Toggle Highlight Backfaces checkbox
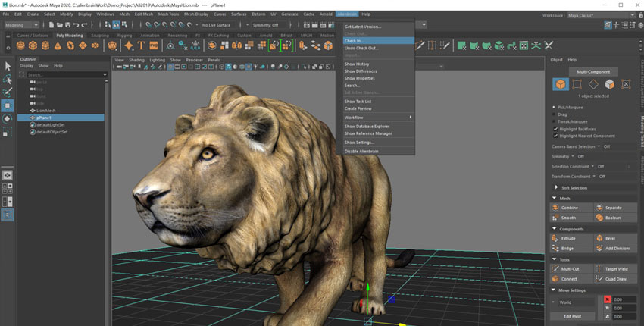The image size is (644, 326). (555, 129)
